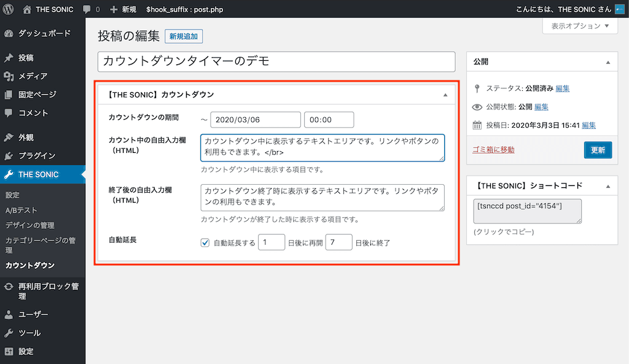Click the ユーザー person icon
The width and height of the screenshot is (629, 364).
tap(9, 315)
